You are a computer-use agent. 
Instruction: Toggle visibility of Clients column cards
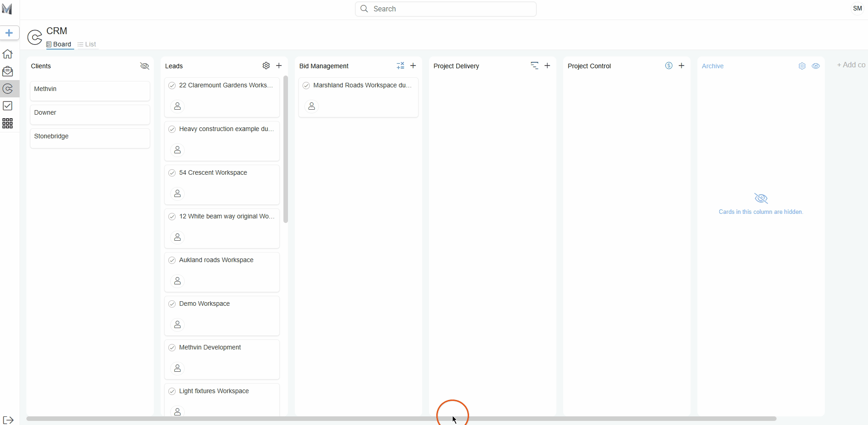pyautogui.click(x=145, y=66)
